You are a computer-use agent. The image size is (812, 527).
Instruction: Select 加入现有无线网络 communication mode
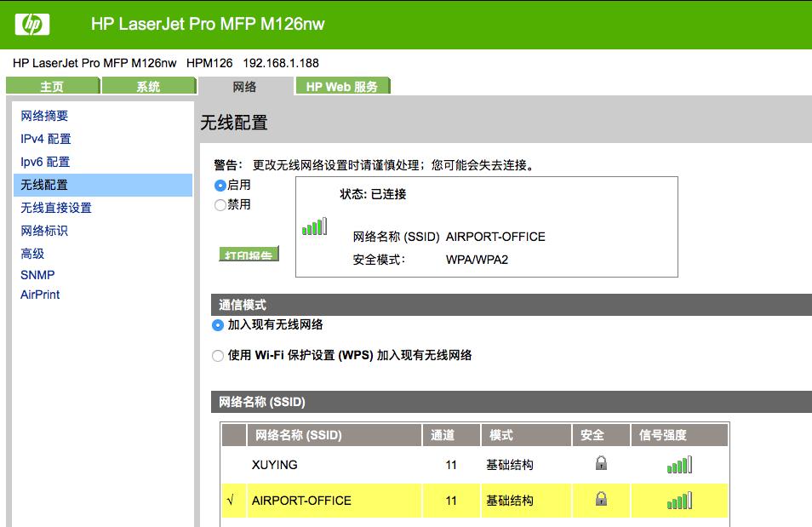(x=220, y=324)
